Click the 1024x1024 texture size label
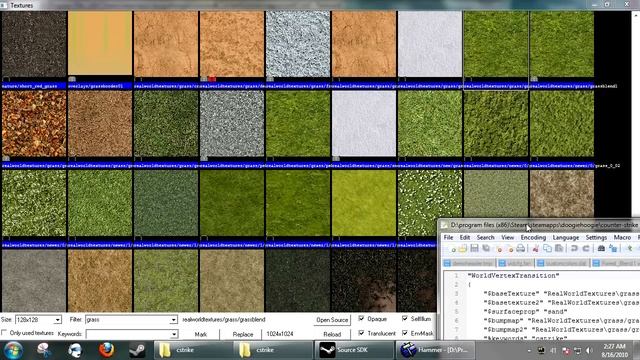This screenshot has width=640, height=360. point(280,334)
